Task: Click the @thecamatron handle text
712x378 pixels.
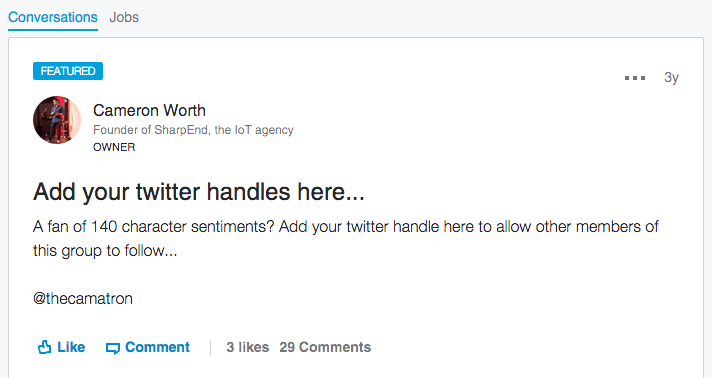Action: (83, 298)
